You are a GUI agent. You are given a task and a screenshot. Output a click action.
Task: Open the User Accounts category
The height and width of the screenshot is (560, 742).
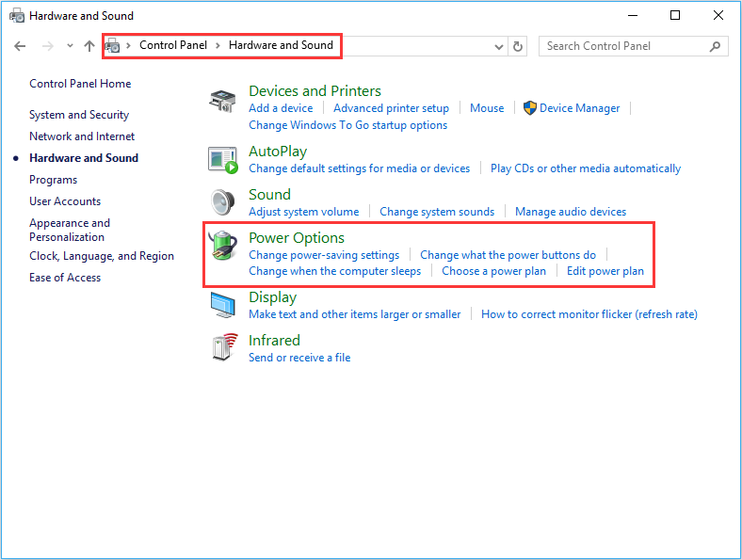(65, 201)
